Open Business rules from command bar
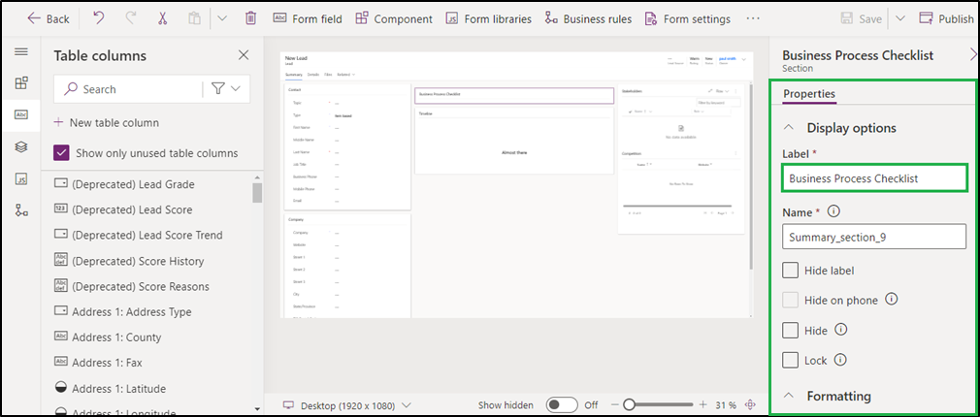The image size is (980, 417). point(588,18)
